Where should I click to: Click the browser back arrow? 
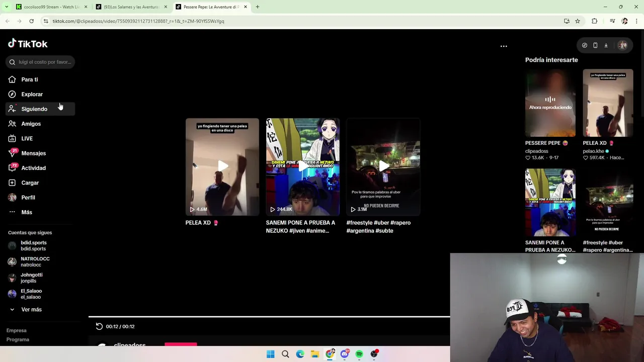(x=8, y=21)
